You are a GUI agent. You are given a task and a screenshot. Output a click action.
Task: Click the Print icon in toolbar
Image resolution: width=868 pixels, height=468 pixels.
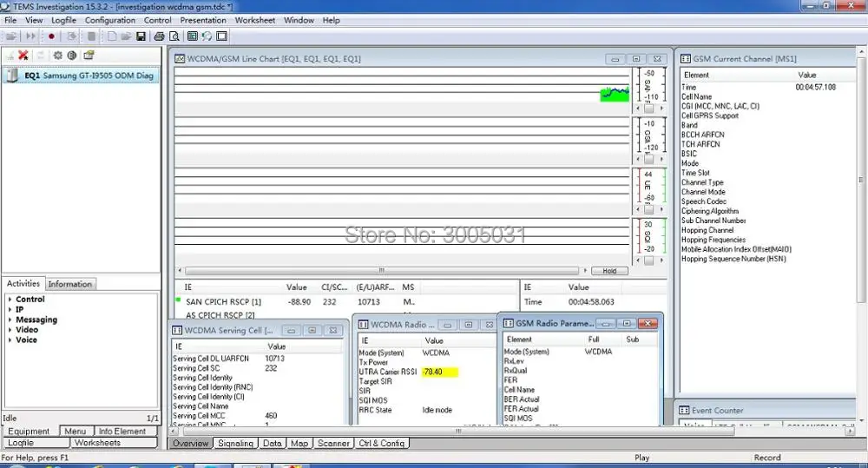point(159,36)
